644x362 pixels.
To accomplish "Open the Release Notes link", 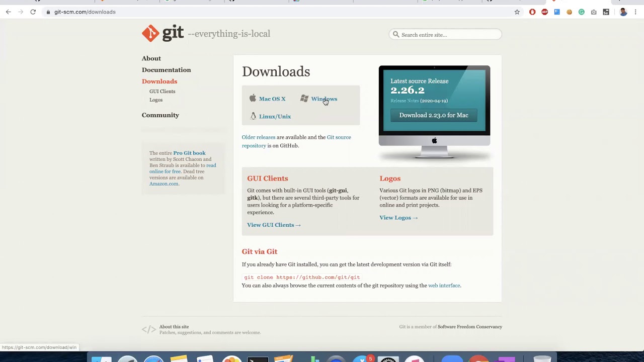I will tap(405, 101).
